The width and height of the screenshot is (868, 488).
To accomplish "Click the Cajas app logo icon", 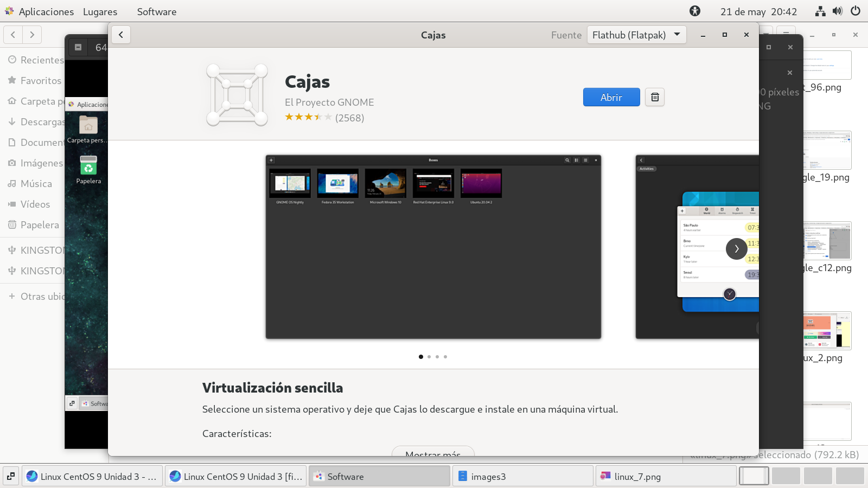I will 237,95.
